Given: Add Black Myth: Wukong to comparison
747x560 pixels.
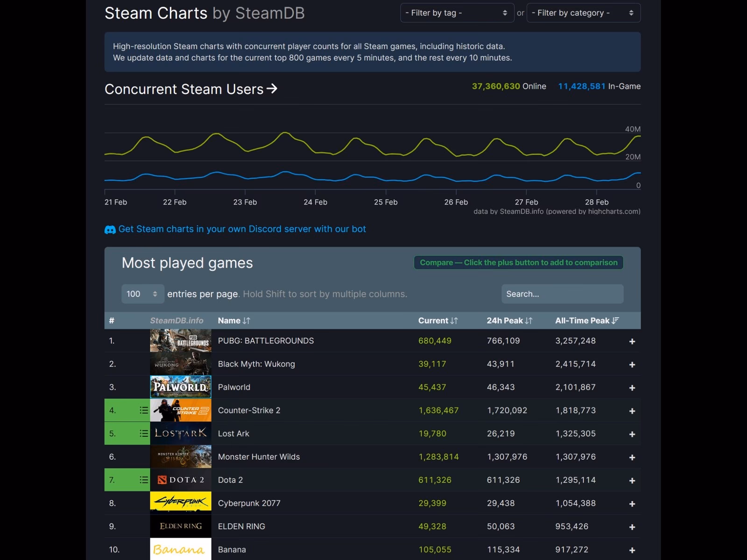Looking at the screenshot, I should coord(632,364).
